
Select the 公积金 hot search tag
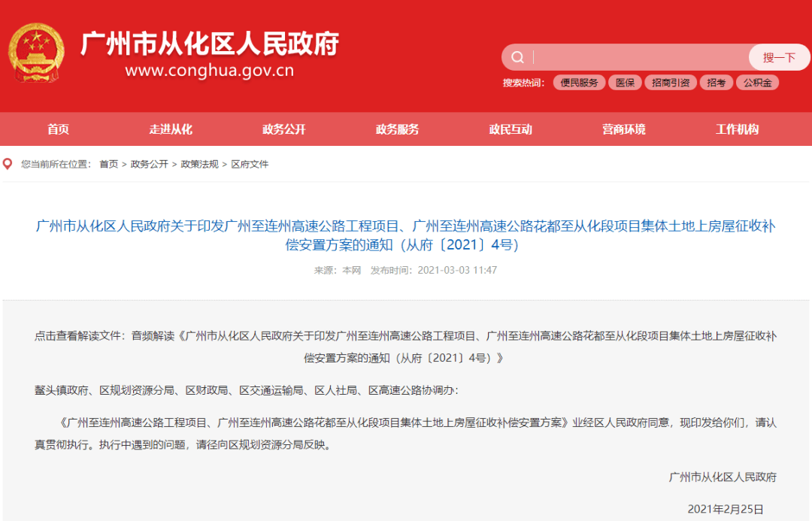pyautogui.click(x=757, y=83)
